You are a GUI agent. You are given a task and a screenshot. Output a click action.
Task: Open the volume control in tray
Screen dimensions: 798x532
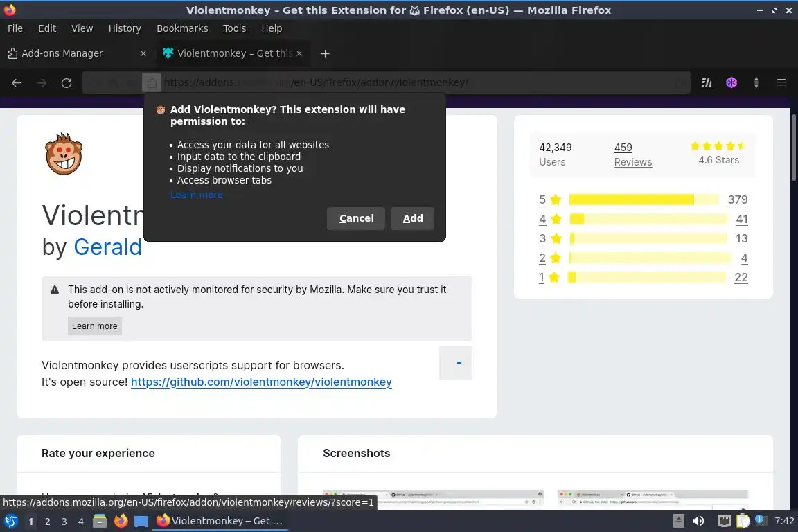699,521
